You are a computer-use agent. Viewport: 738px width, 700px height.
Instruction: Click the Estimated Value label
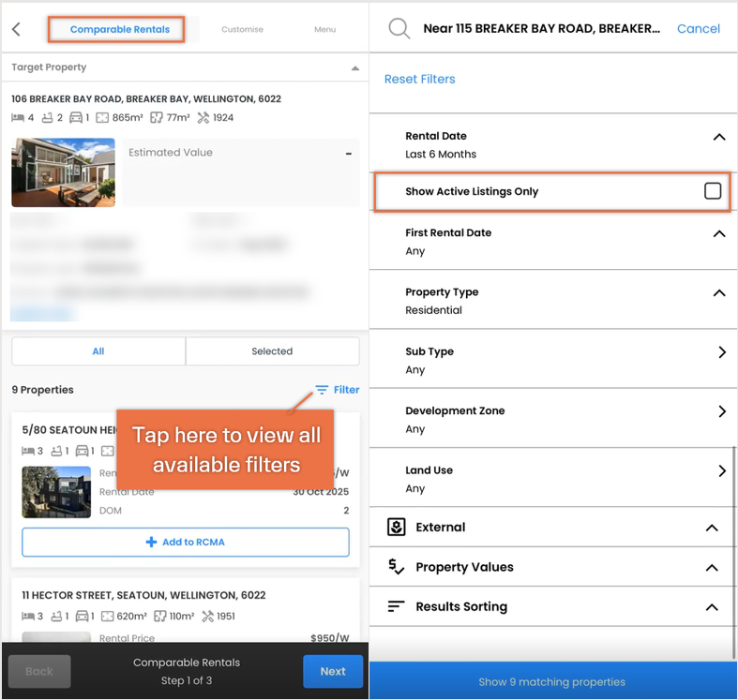(171, 153)
